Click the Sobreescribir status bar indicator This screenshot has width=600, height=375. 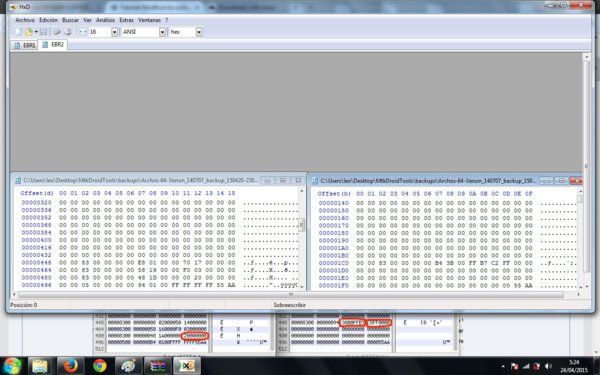[289, 305]
